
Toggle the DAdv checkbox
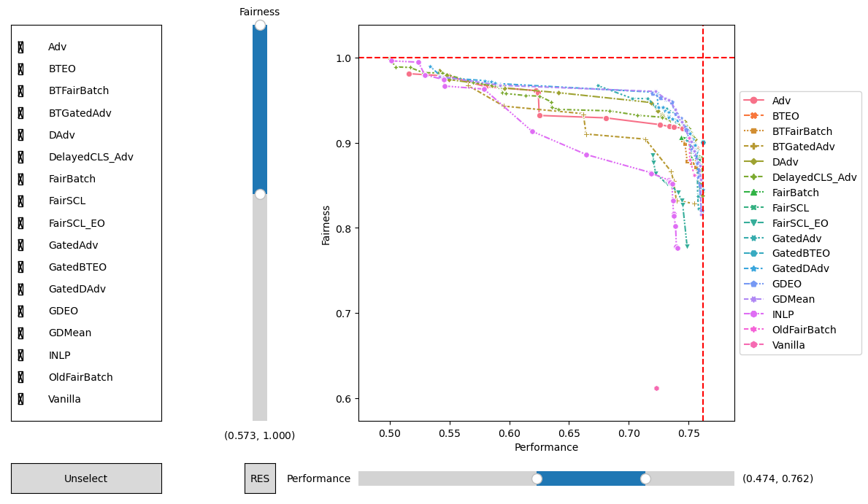[20, 135]
